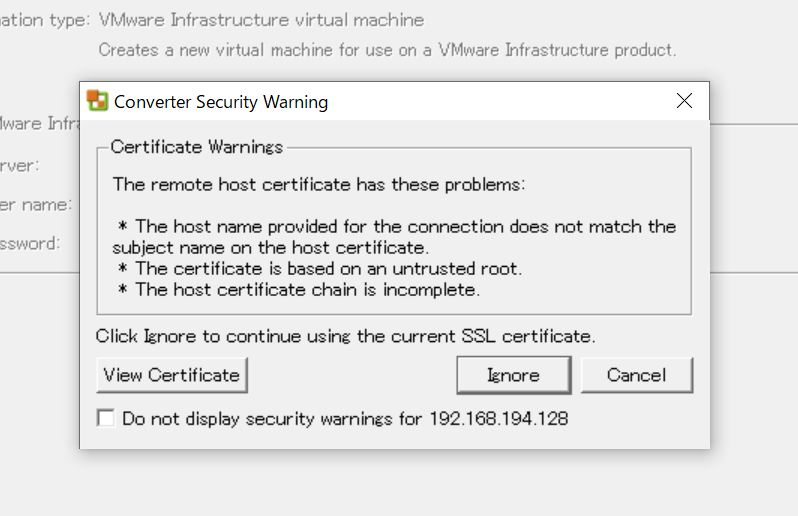Screen dimensions: 798x516
Task: Click the partially hidden User name label
Action: pyautogui.click(x=36, y=205)
